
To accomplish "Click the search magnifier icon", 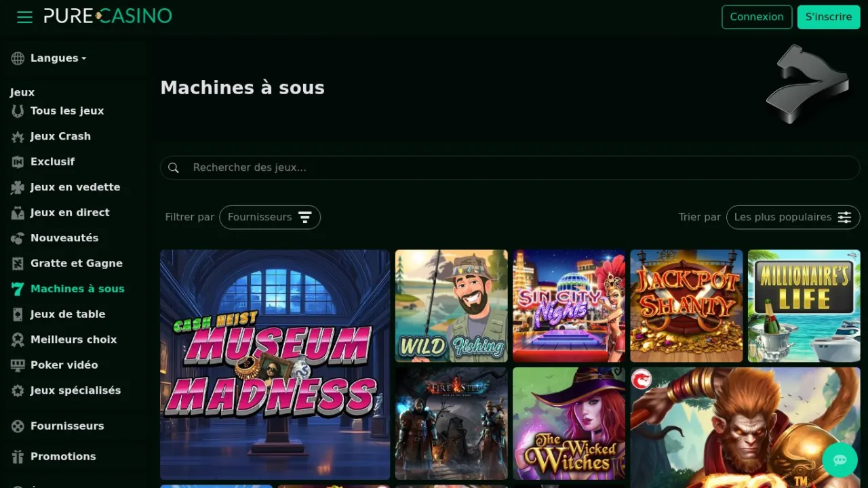I will 174,167.
